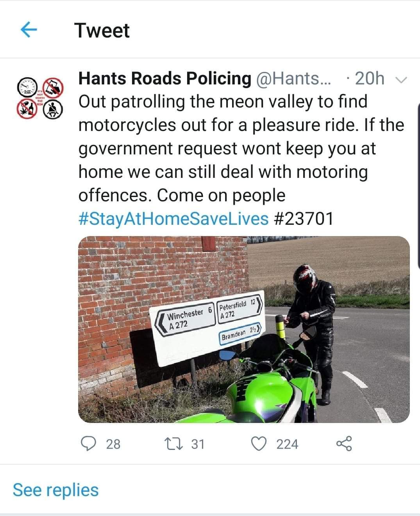Screen dimensions: 420x516
Task: Share the tweet via share icon
Action: tap(344, 444)
